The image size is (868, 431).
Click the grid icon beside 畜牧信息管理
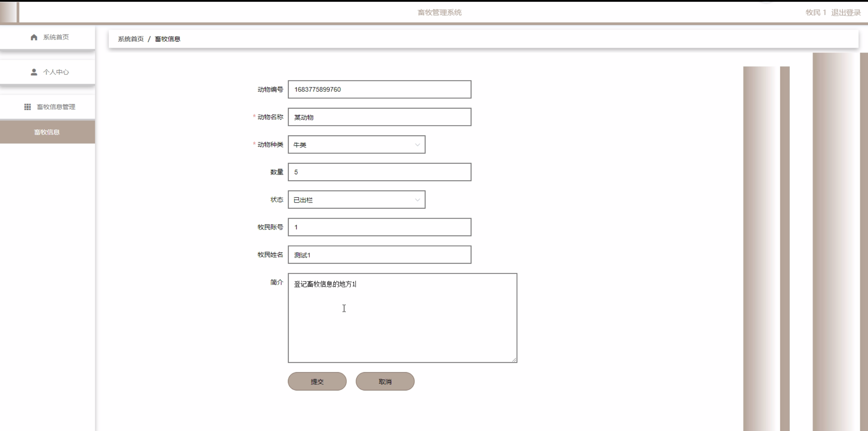click(27, 107)
